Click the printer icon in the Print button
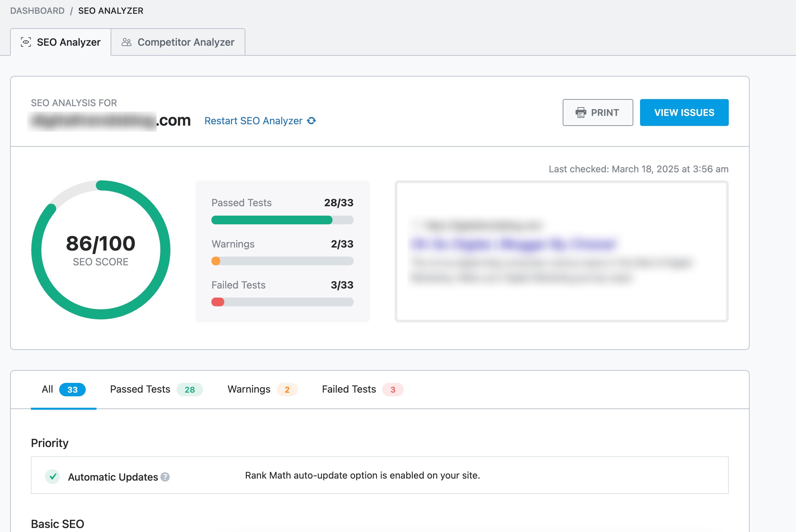This screenshot has width=796, height=532. (x=581, y=113)
